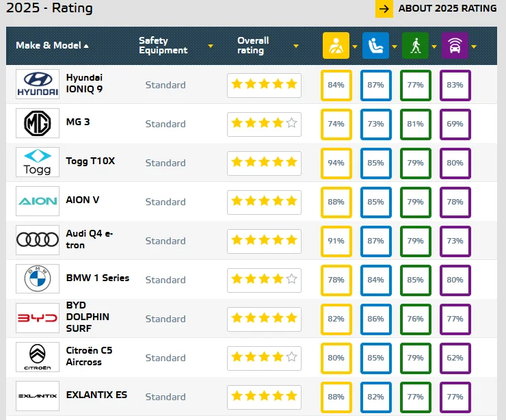
Task: Open the Overall rating column dropdown arrow
Action: point(296,46)
